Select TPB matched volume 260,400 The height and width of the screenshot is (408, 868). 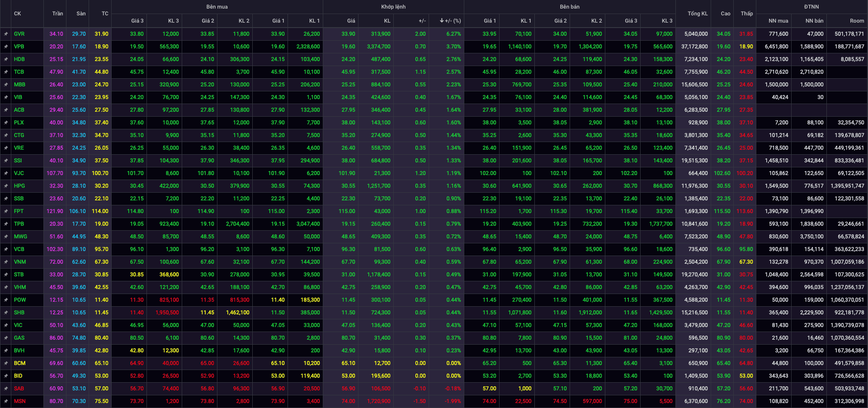click(x=381, y=224)
